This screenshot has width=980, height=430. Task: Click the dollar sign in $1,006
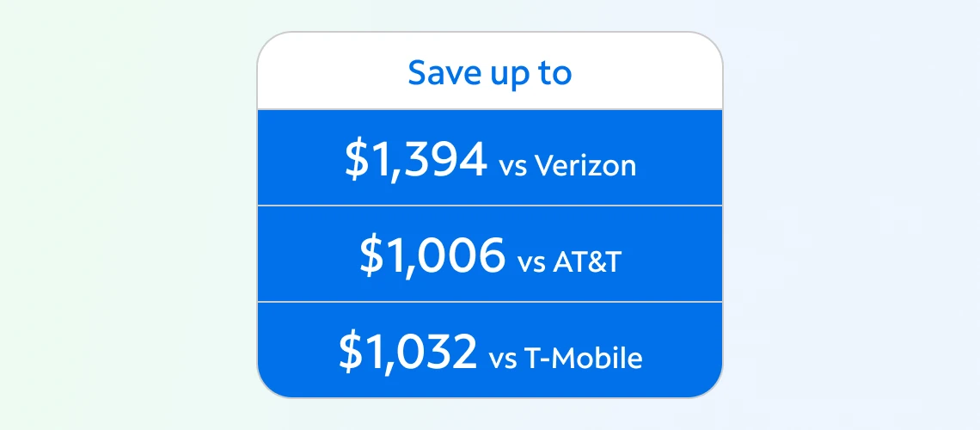point(371,256)
